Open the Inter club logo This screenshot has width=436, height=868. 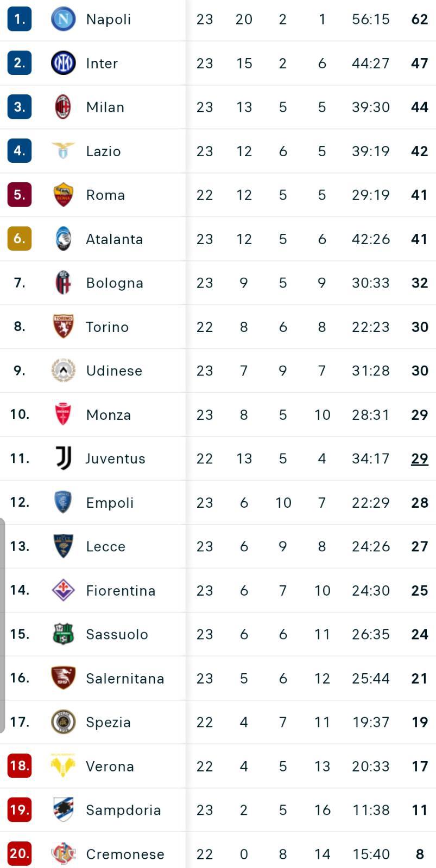click(63, 63)
